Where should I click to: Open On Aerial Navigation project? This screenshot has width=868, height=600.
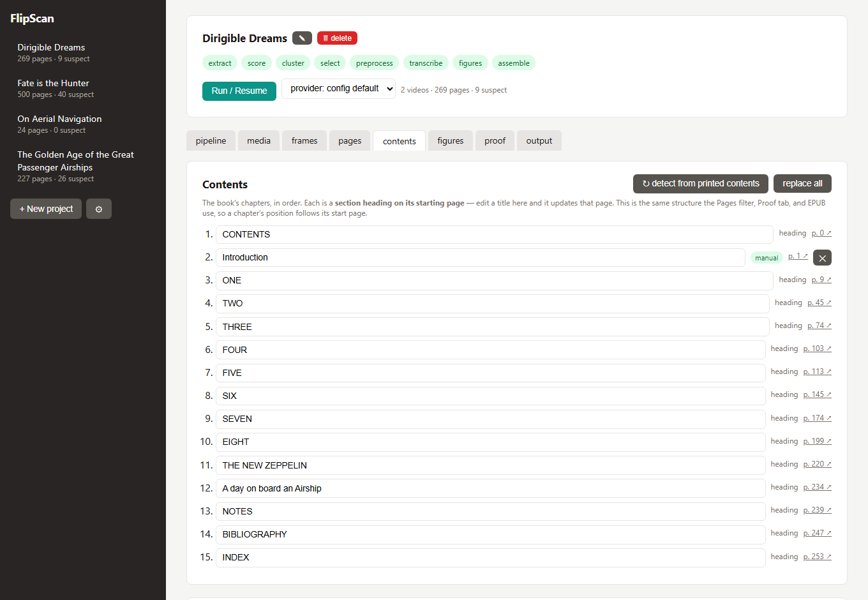point(83,124)
